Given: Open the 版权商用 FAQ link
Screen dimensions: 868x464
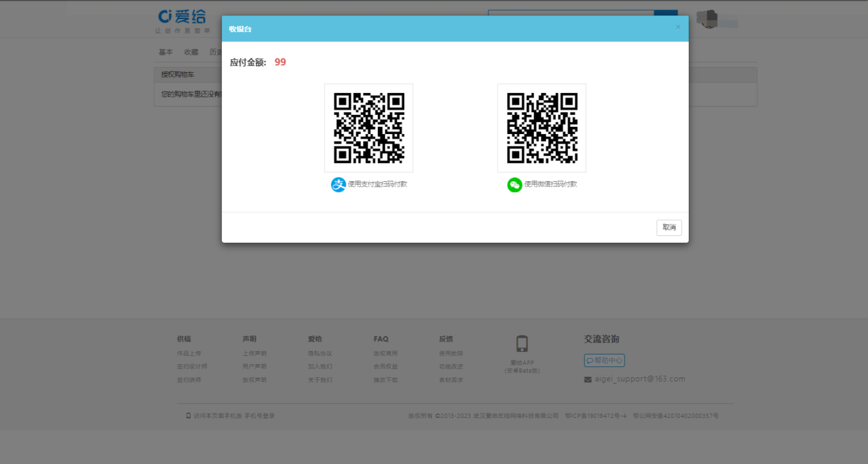Looking at the screenshot, I should (386, 354).
